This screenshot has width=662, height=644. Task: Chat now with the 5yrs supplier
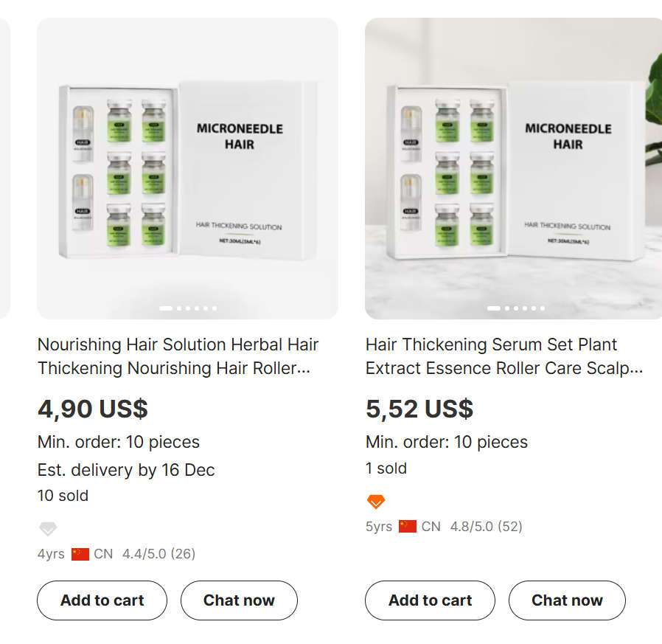567,600
